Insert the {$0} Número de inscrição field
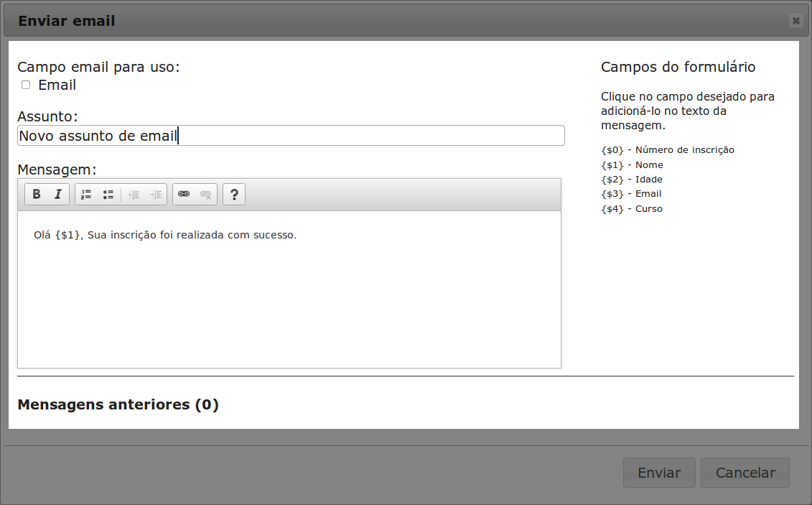 (x=667, y=150)
